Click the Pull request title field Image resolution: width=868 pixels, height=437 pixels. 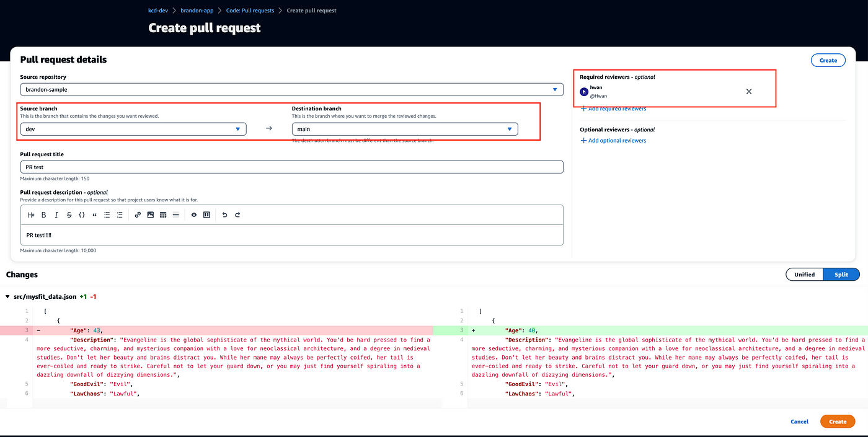point(291,167)
